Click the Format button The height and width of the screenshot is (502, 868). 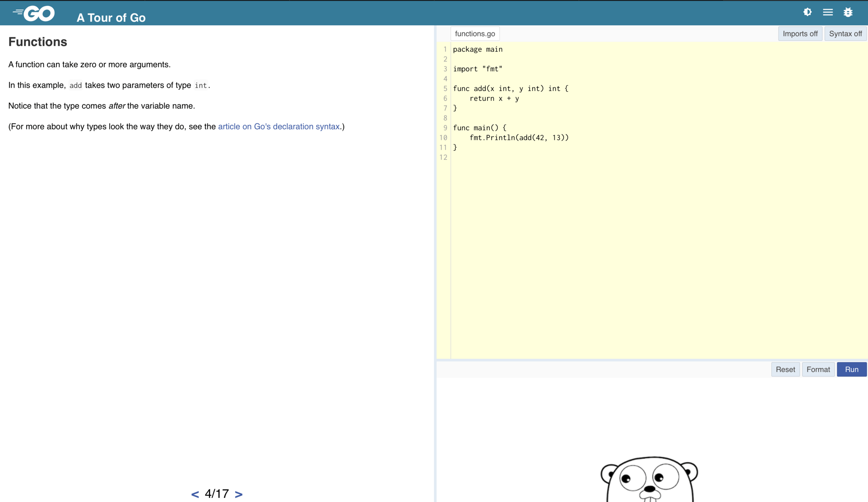(x=818, y=369)
